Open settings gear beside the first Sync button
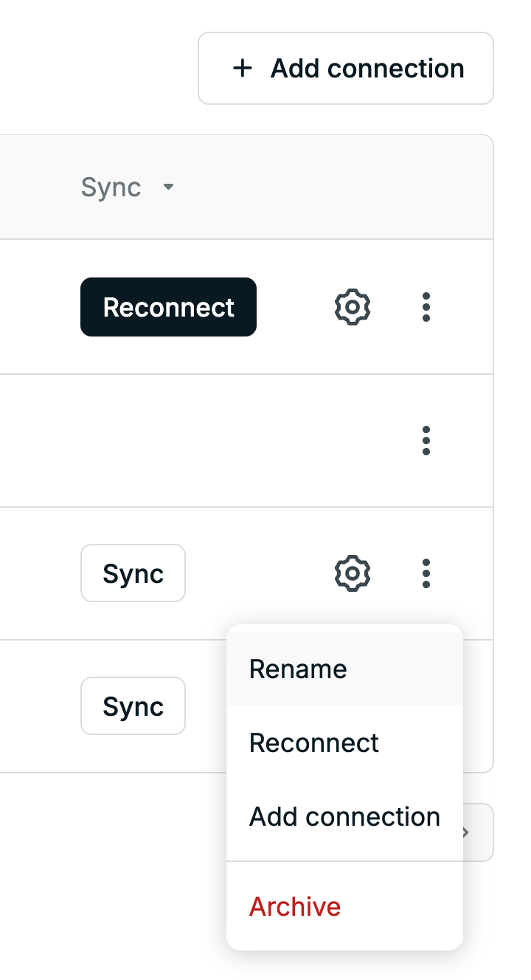This screenshot has width=531, height=980. 353,573
